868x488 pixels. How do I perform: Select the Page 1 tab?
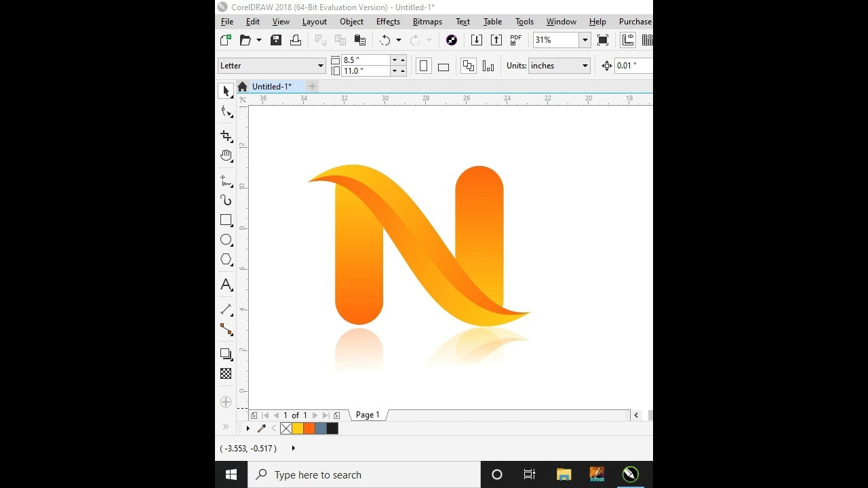[368, 415]
